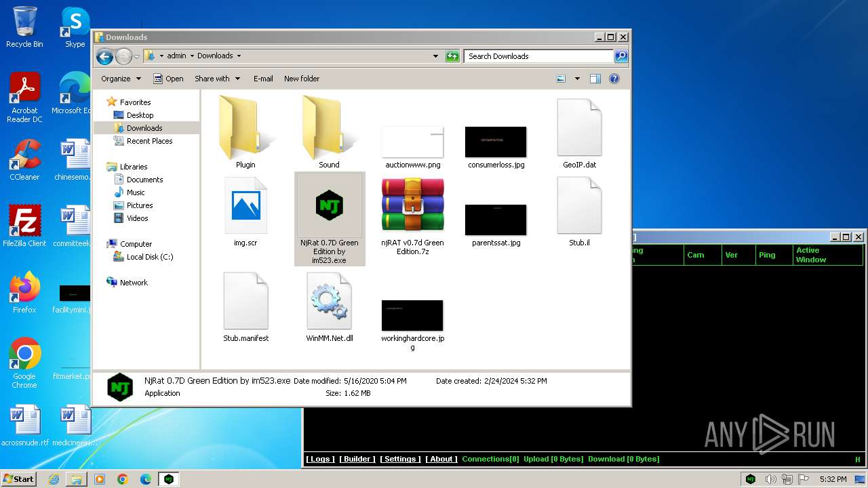Select Recent Places in navigation pane
This screenshot has height=488, width=868.
tap(149, 141)
